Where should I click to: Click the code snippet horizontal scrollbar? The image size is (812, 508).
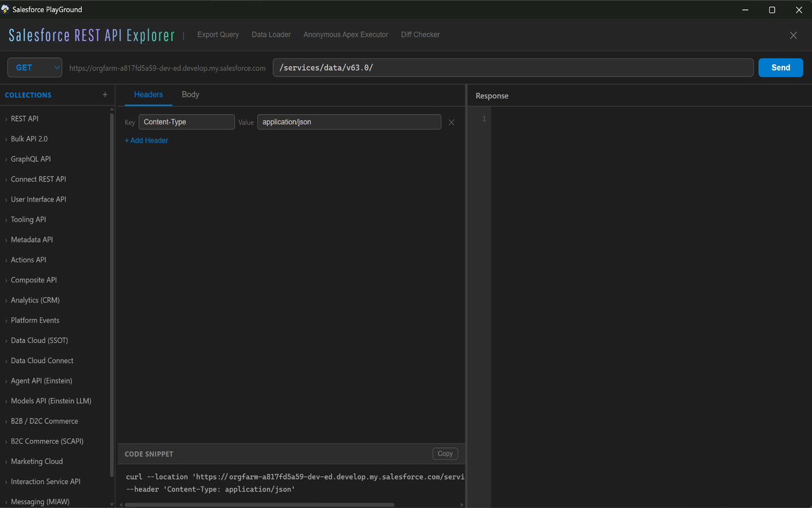[260, 505]
